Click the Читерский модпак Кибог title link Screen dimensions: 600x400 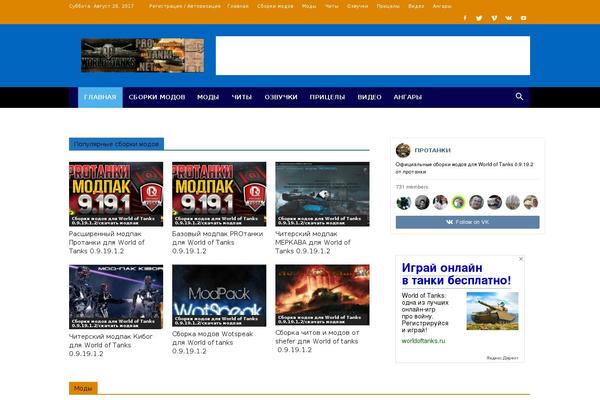click(x=111, y=345)
